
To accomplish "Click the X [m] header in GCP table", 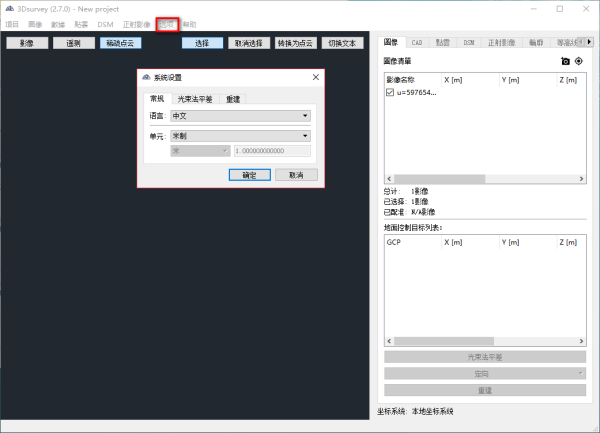I will coord(470,242).
